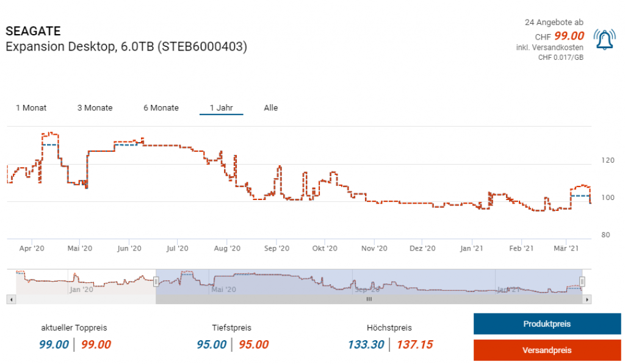Select the 6 Monate time range

click(x=161, y=108)
